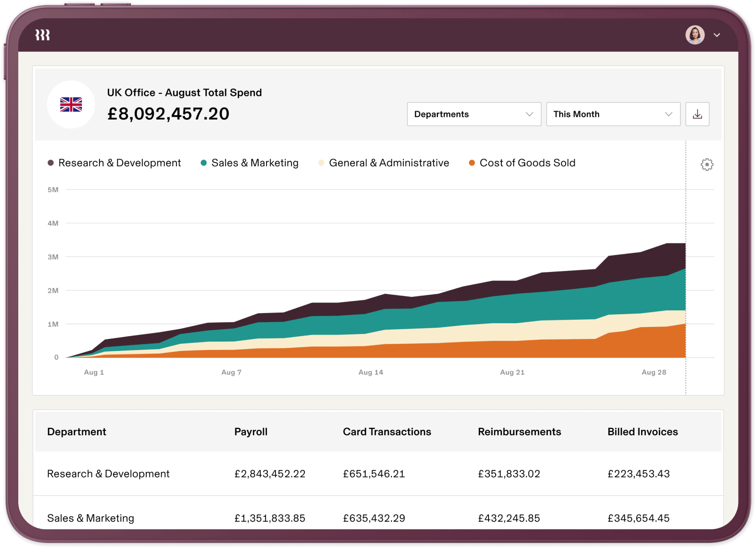The height and width of the screenshot is (548, 756).
Task: Click the £8,092,457.20 total spend figure
Action: click(x=168, y=113)
